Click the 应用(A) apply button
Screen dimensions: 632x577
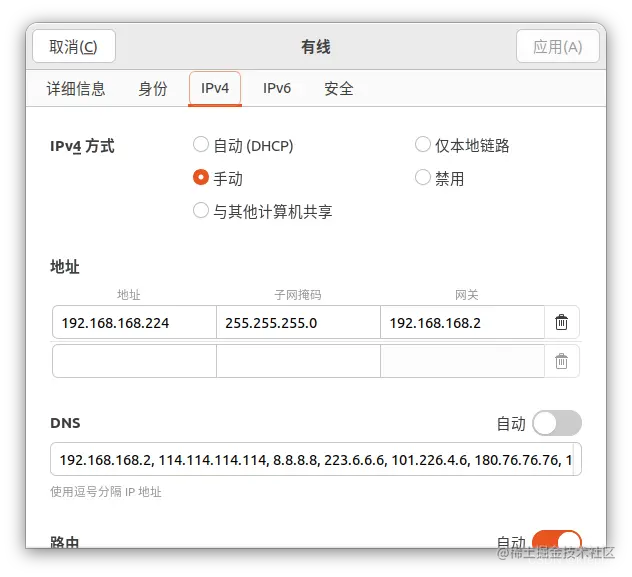[x=557, y=46]
